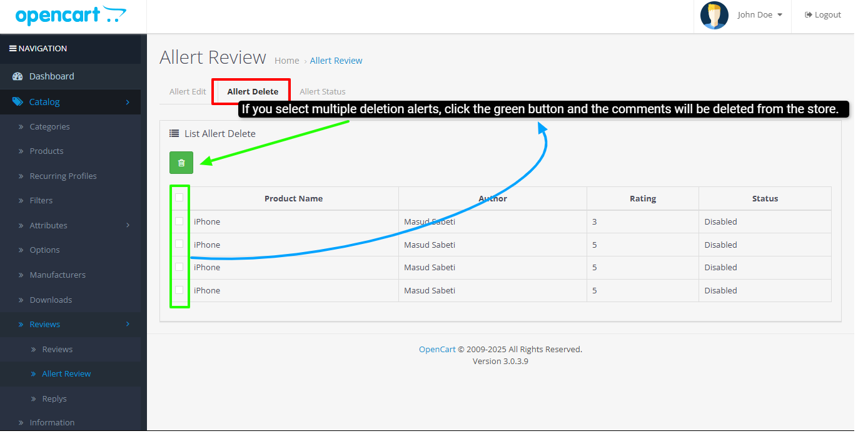Click the Dashboard gauge icon
The width and height of the screenshot is (868, 436).
(18, 76)
